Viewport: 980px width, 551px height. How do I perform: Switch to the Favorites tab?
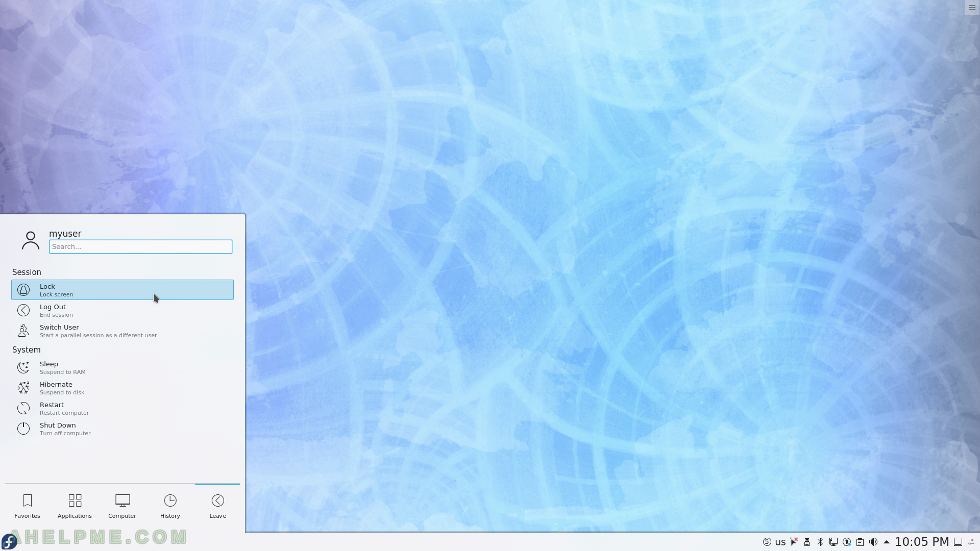[x=28, y=506]
